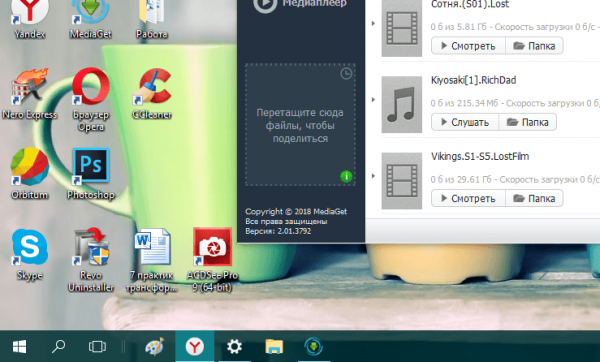Expand the Kiyosaki RichDad download arrow
The height and width of the screenshot is (362, 600).
tap(373, 100)
